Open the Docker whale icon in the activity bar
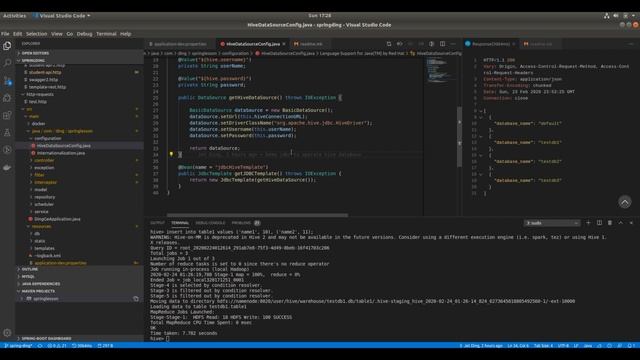This screenshot has height=360, width=640. (x=7, y=167)
